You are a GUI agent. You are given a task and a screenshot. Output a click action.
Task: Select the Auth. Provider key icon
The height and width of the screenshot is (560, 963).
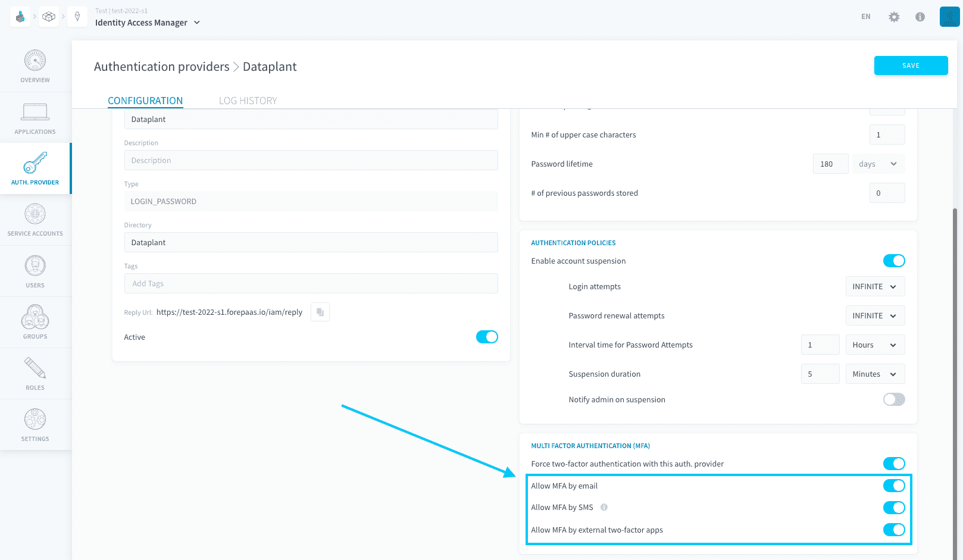pos(35,162)
